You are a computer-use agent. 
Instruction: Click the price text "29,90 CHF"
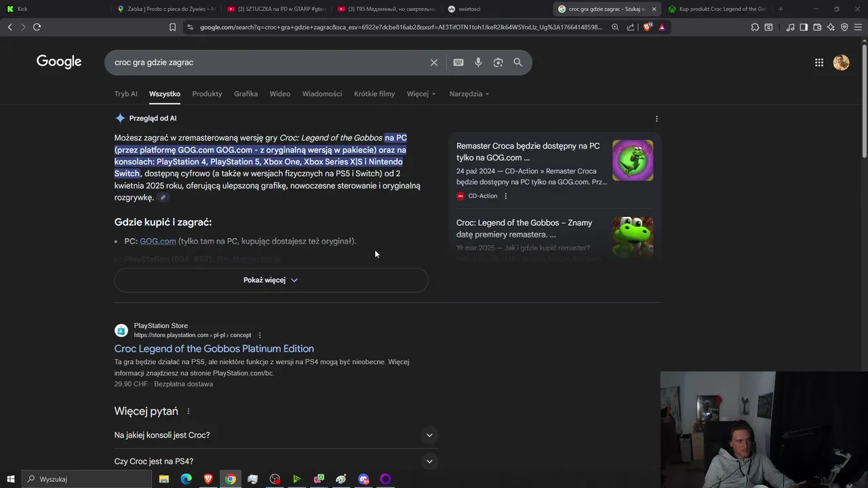(131, 384)
